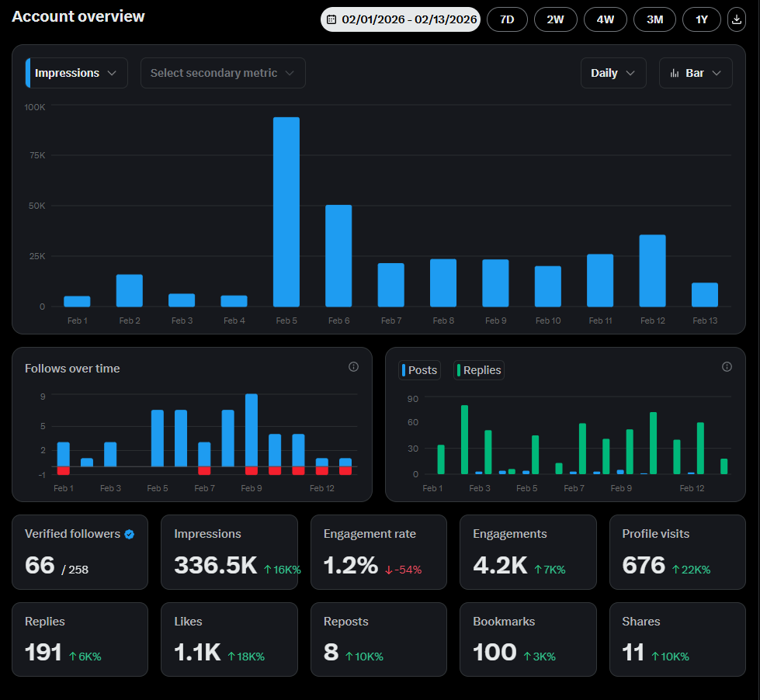Open the Daily frequency dropdown

tap(613, 72)
